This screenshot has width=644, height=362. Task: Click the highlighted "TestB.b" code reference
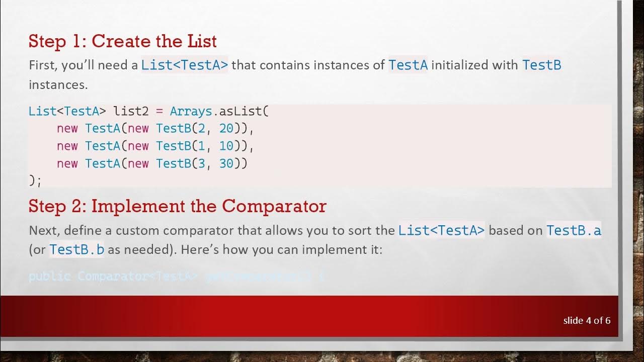(76, 249)
